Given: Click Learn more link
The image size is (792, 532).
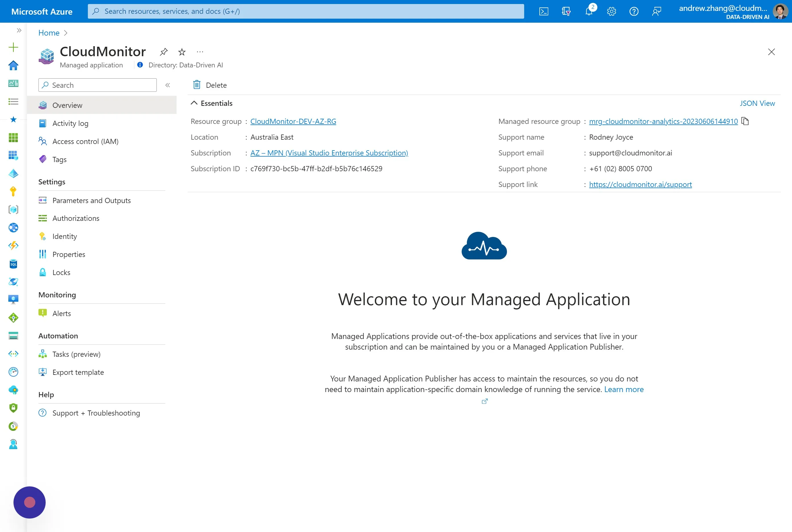Looking at the screenshot, I should (x=623, y=389).
